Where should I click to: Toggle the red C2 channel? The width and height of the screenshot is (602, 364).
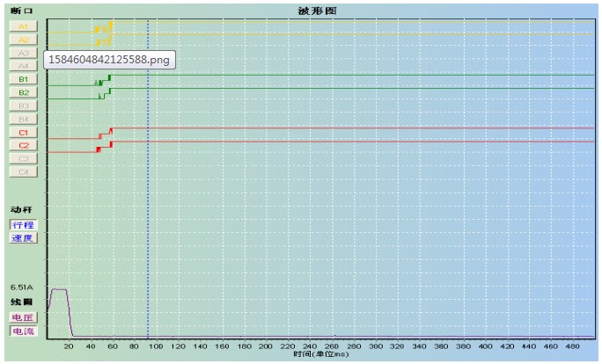click(23, 145)
